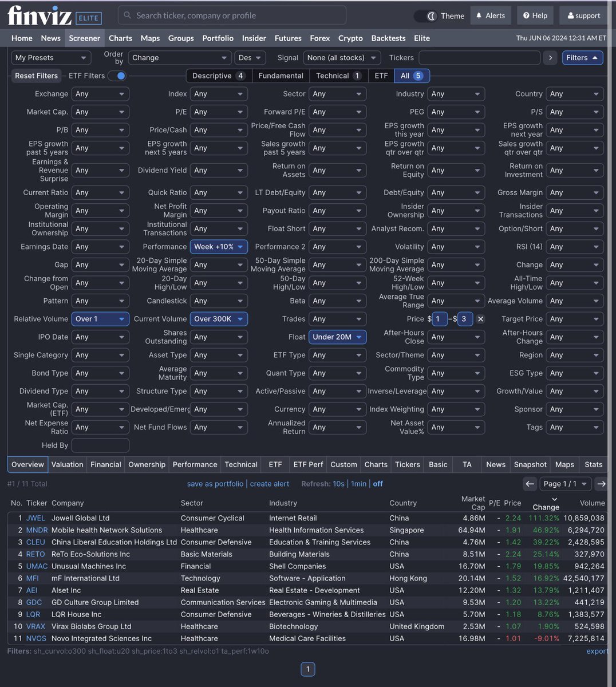This screenshot has width=616, height=687.
Task: Go to previous page with left arrow
Action: click(530, 484)
